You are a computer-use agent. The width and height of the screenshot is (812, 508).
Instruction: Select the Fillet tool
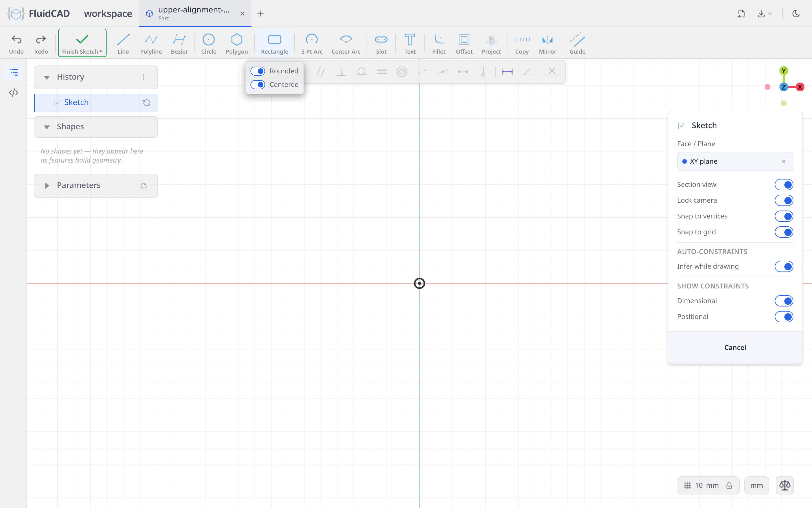[x=438, y=44]
